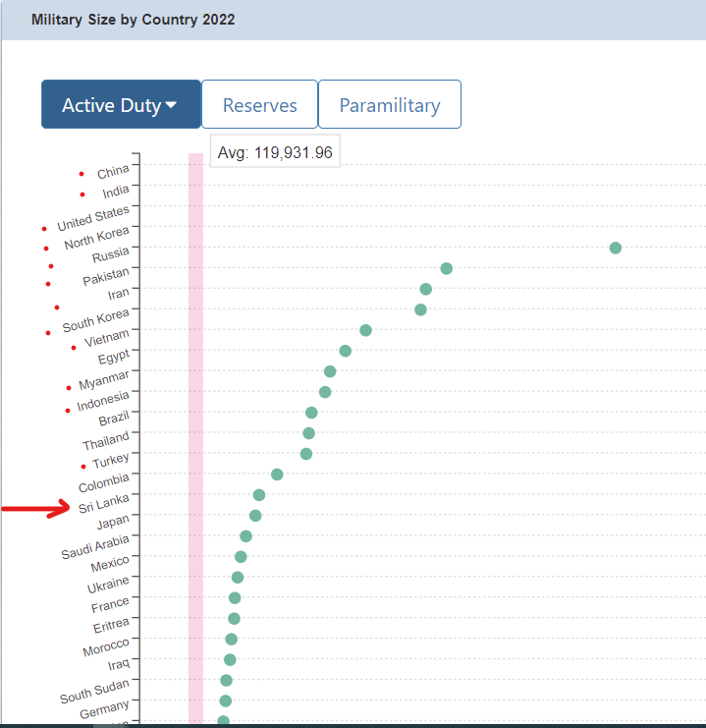Click the Germany data point dot
The image size is (706, 728).
coord(225,700)
